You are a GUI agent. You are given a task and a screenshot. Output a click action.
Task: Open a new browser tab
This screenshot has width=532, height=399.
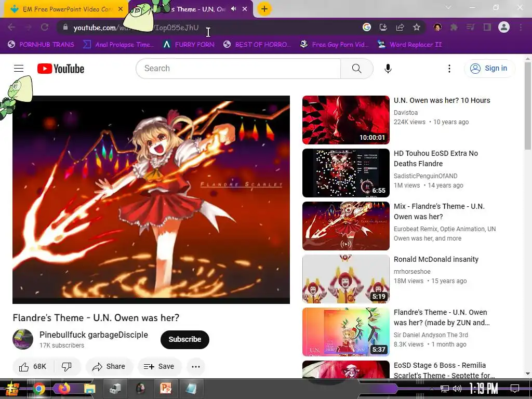(x=264, y=9)
